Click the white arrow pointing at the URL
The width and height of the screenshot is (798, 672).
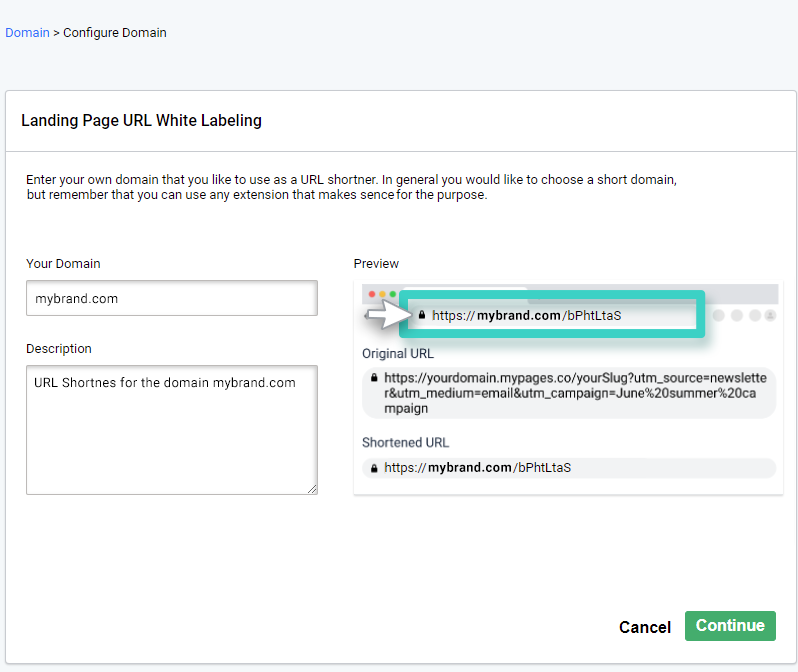click(x=384, y=316)
